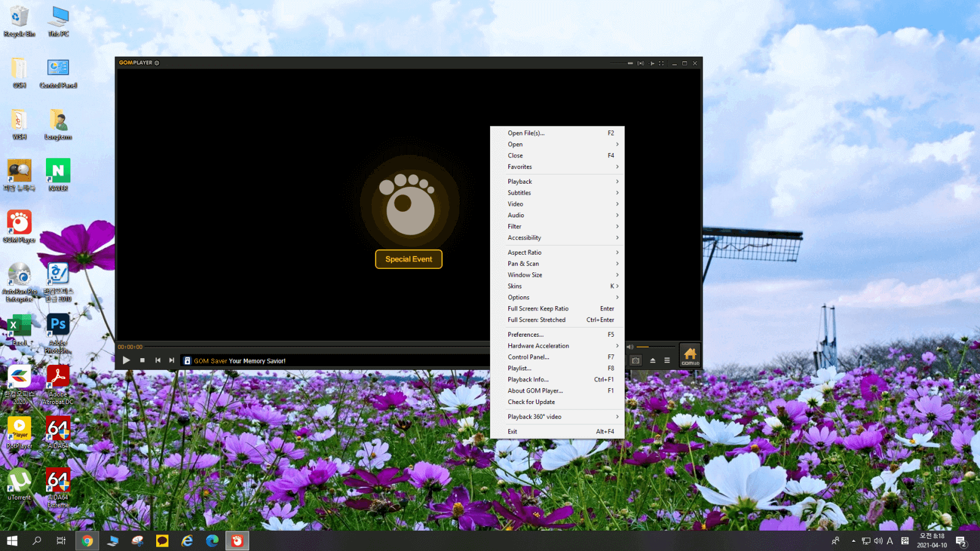Open the Pan & Scan submenu
980x551 pixels.
pyautogui.click(x=557, y=264)
